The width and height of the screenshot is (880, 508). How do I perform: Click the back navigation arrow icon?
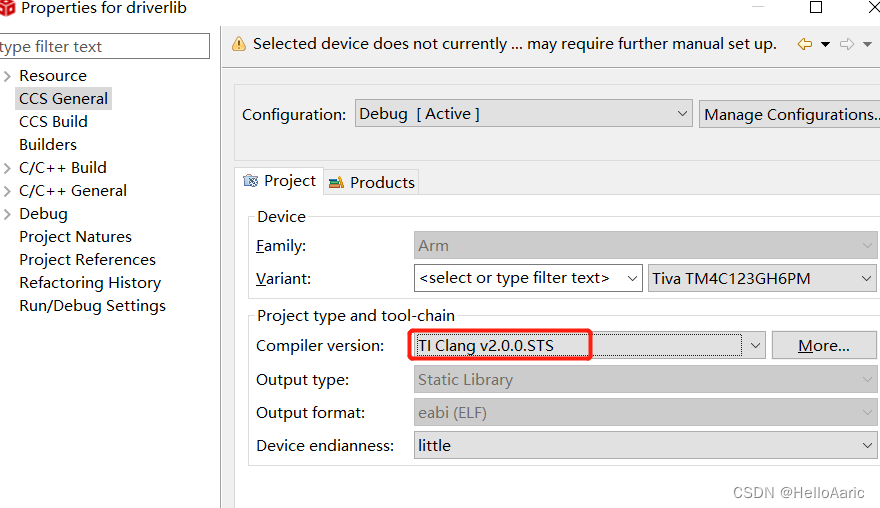[x=804, y=44]
